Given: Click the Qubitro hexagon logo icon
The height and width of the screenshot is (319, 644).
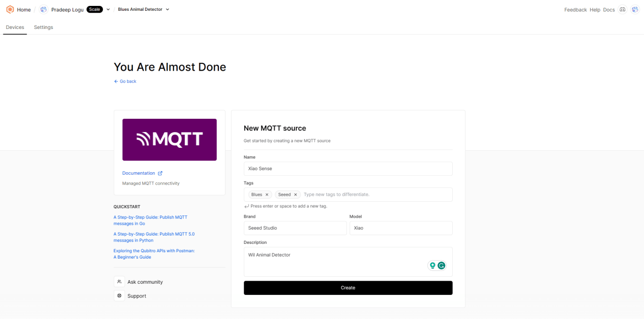Looking at the screenshot, I should point(10,9).
